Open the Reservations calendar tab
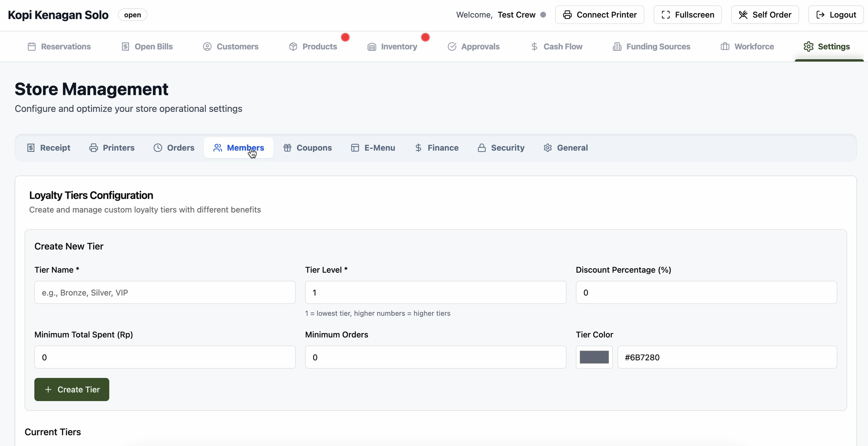The width and height of the screenshot is (868, 446). [59, 46]
